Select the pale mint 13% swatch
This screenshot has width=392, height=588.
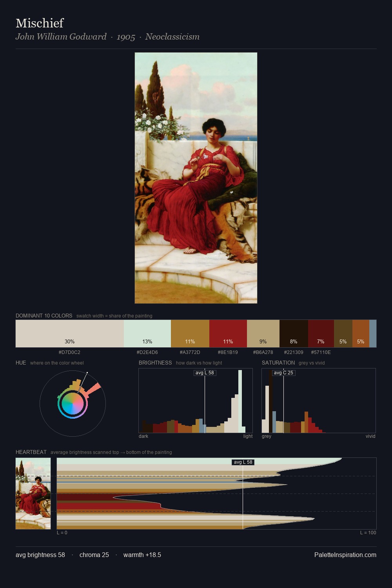coord(147,334)
